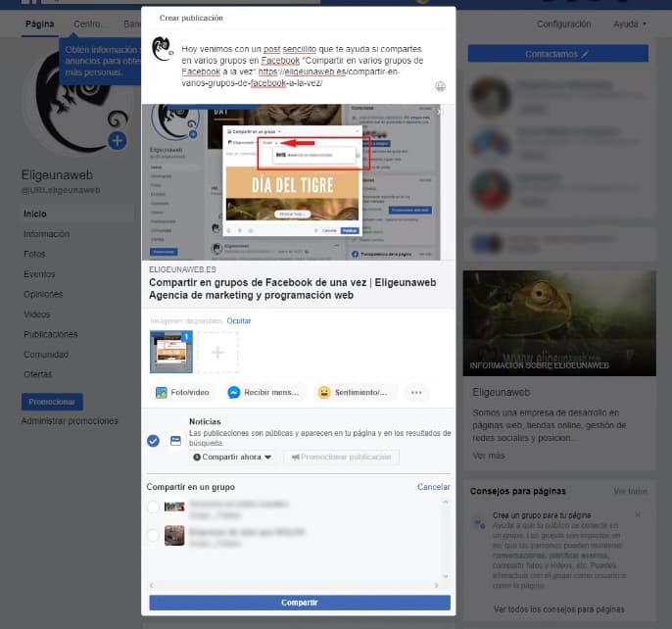Select the first available image thumbnail
This screenshot has height=629, width=672.
tap(171, 352)
